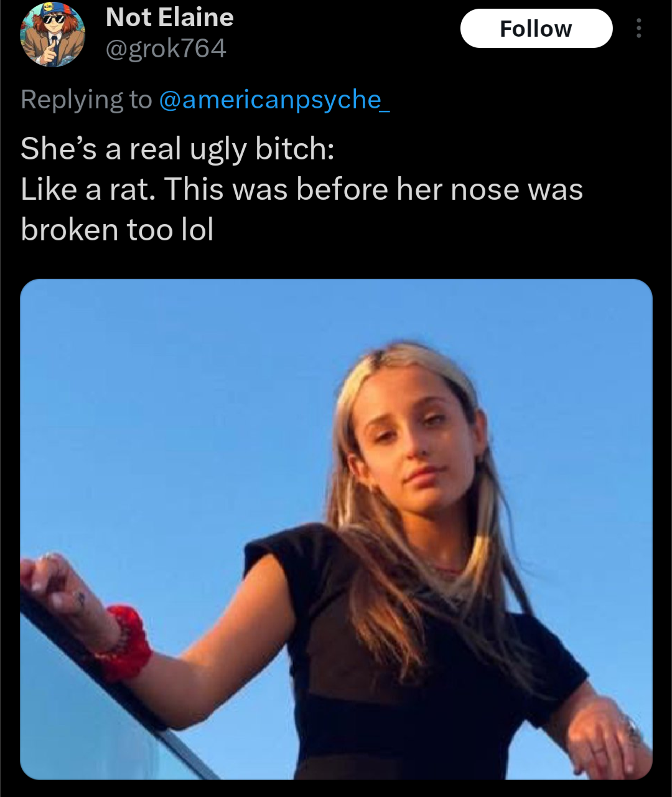Viewport: 672px width, 797px height.
Task: Click the three-dot more options icon
Action: (x=638, y=29)
